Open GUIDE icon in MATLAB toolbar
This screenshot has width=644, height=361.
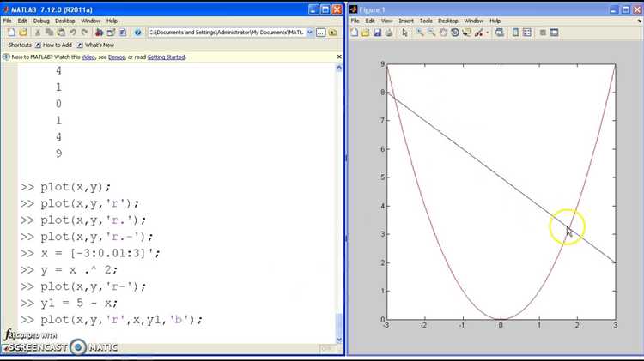coord(111,33)
